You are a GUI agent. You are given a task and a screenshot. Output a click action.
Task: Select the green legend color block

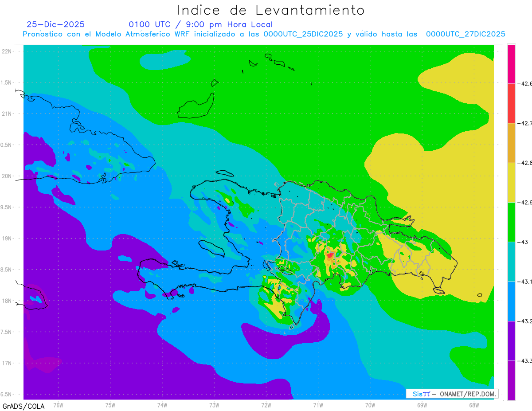tap(512, 222)
